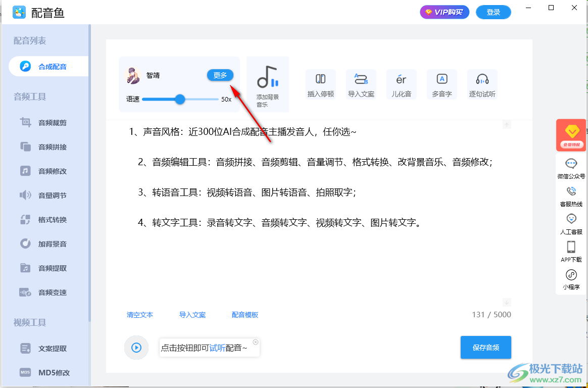Screen dimensions: 588x388
Task: Clear the text with 清空文本
Action: 140,314
